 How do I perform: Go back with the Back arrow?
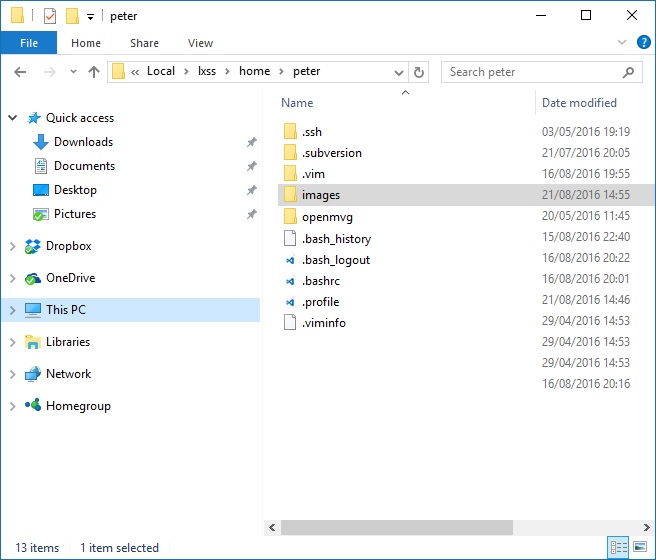[x=20, y=72]
